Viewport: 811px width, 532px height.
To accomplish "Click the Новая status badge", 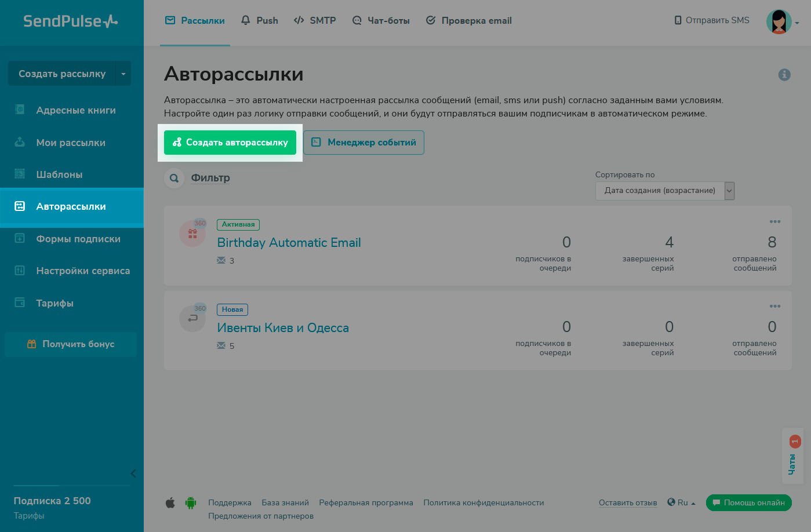I will tap(232, 309).
